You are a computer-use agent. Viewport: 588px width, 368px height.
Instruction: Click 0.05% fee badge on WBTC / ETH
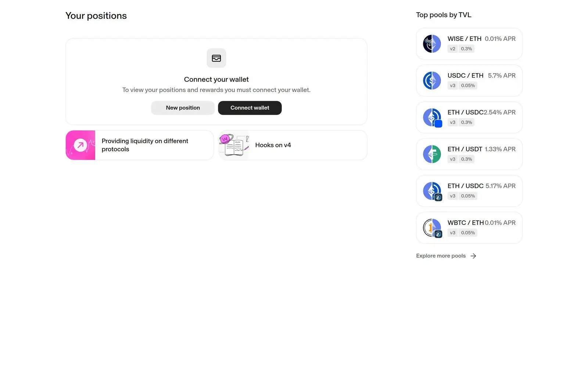point(468,233)
